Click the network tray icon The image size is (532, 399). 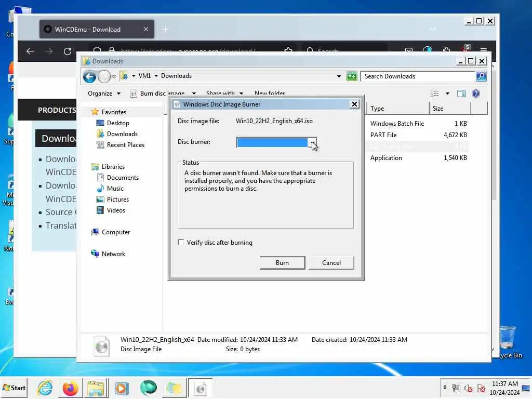point(456,388)
